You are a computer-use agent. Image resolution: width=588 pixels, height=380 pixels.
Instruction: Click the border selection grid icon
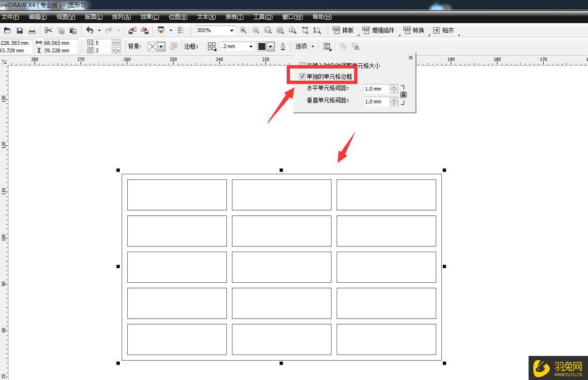click(212, 46)
